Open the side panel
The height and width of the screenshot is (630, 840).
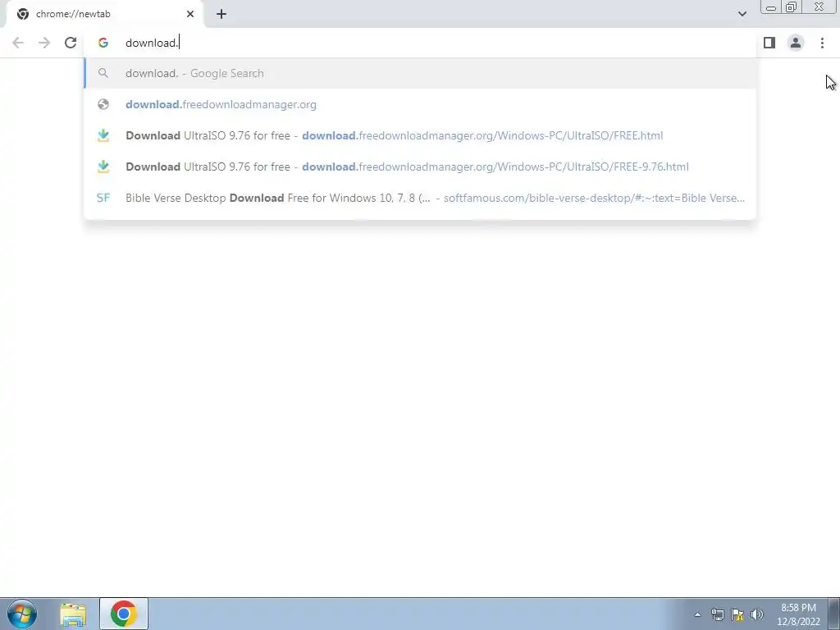[x=769, y=43]
